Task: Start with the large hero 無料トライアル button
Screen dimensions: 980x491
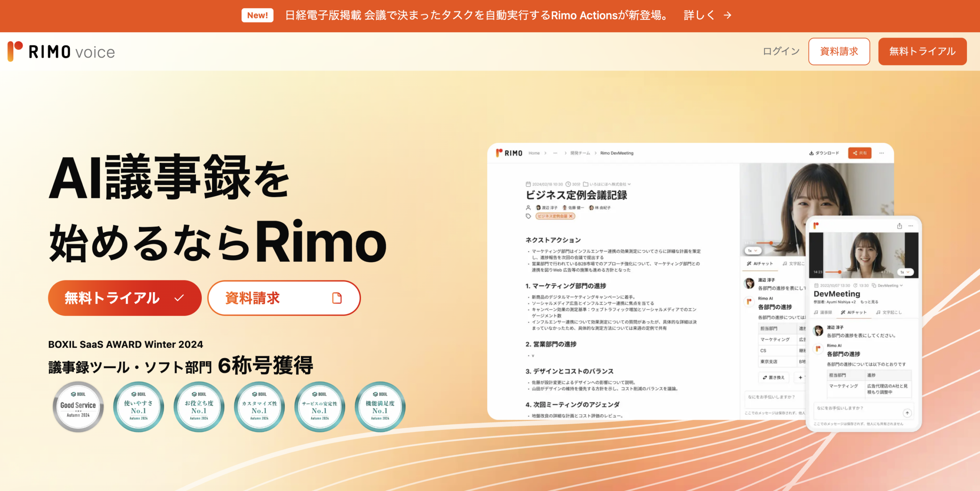Action: pyautogui.click(x=125, y=298)
